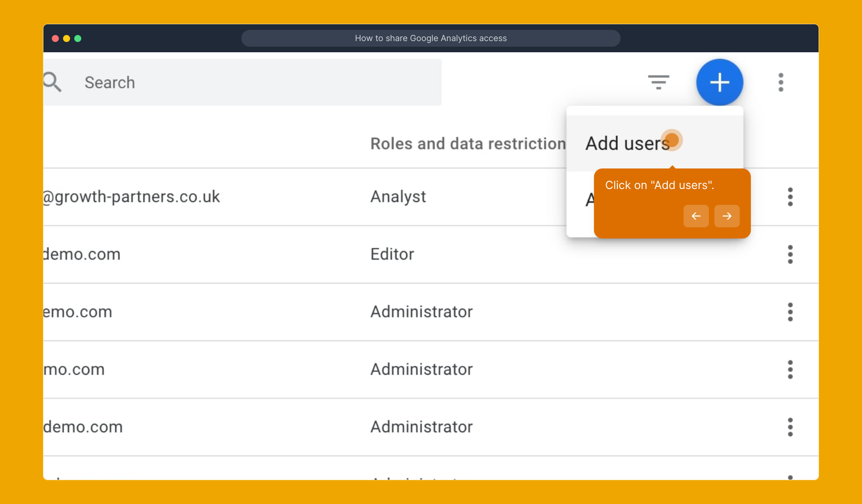Click the Analyst role label

coord(398,196)
